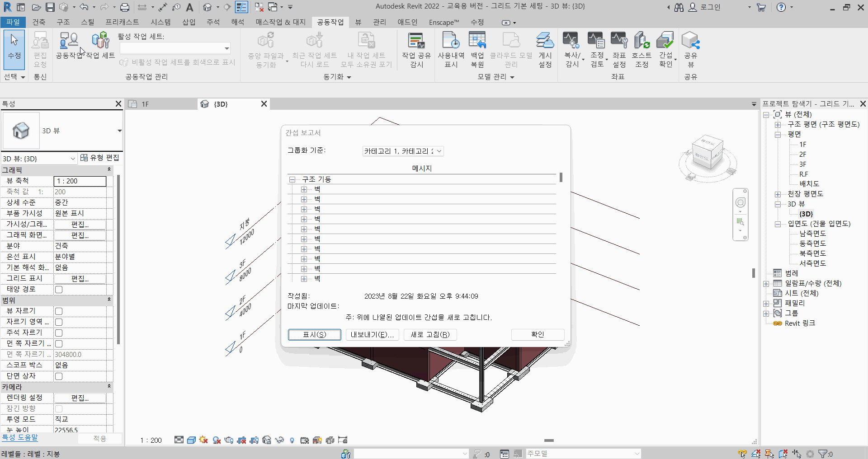
Task: Click the 호스트 조정 reconcile hosting icon
Action: (x=642, y=50)
